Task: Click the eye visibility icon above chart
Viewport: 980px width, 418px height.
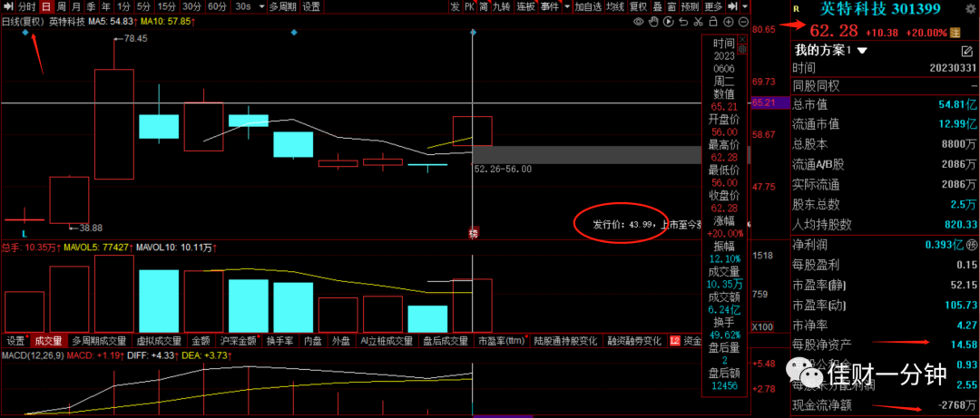Action: point(639,22)
